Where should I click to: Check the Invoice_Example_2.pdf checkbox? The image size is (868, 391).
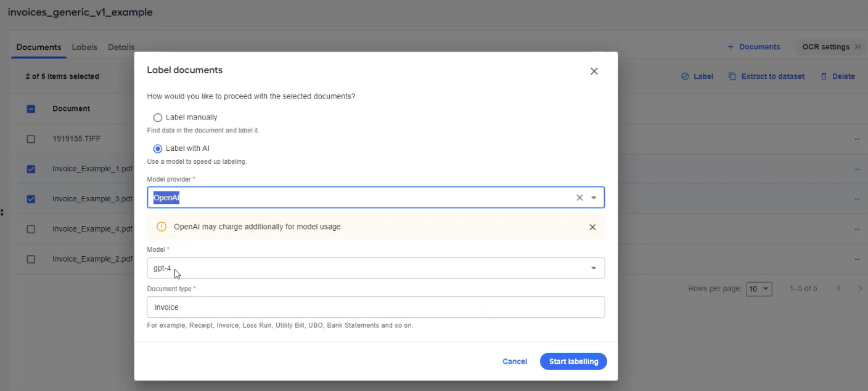[31, 259]
